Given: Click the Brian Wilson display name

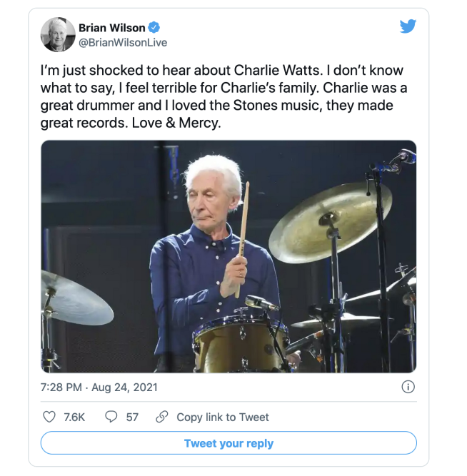Looking at the screenshot, I should coord(111,28).
